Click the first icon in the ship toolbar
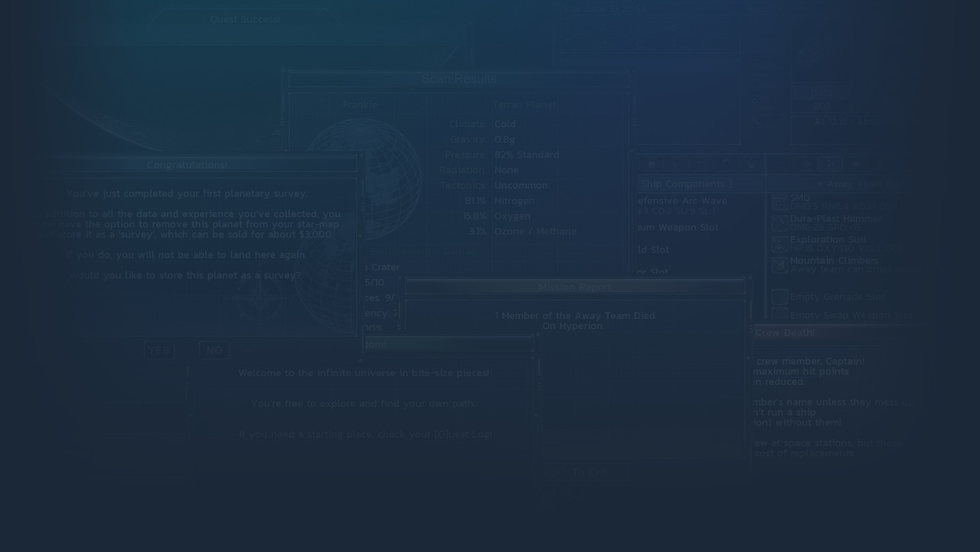This screenshot has height=552, width=980. (x=652, y=164)
